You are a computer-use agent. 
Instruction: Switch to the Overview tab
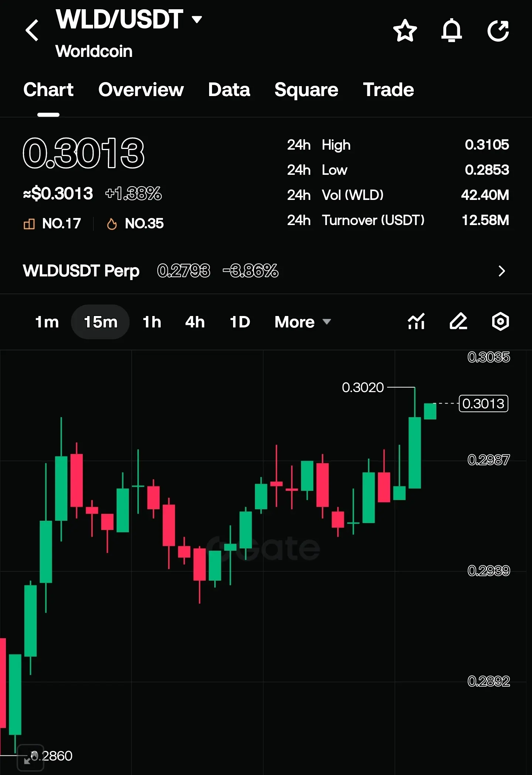(x=141, y=90)
